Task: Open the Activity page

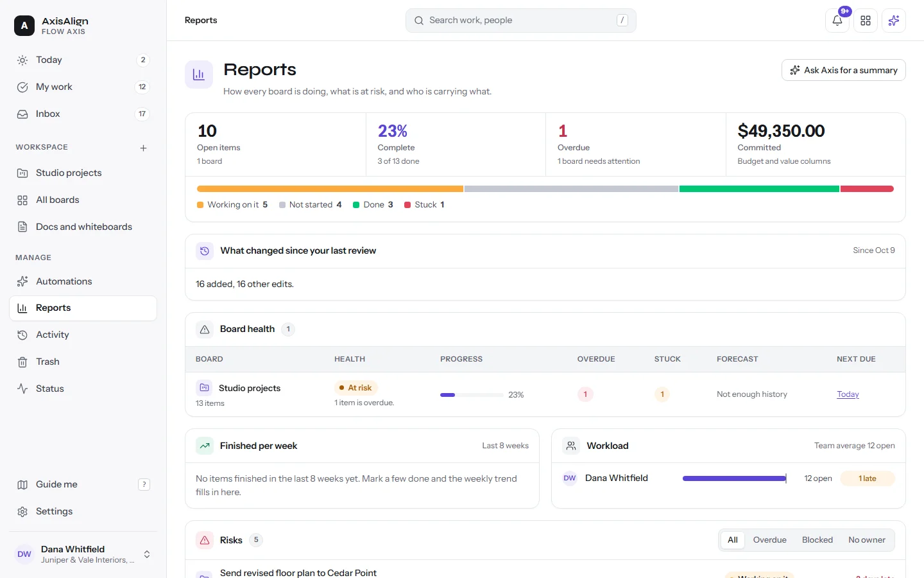Action: click(83, 335)
